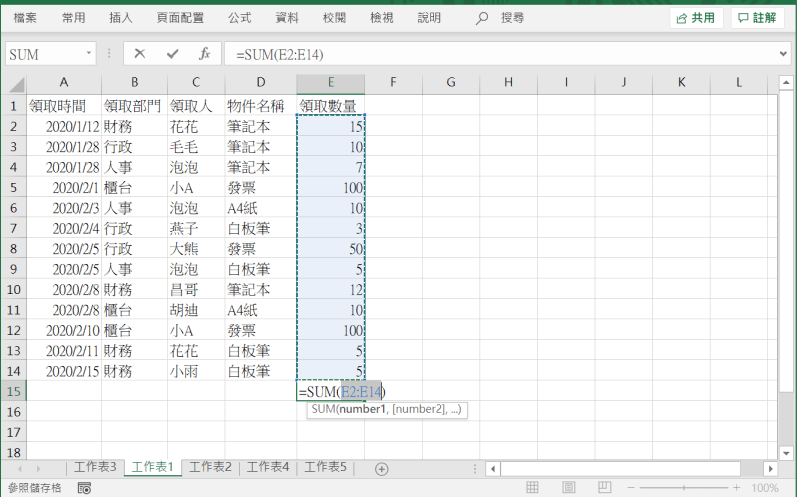
Task: Add a new sheet with plus icon
Action: click(382, 469)
